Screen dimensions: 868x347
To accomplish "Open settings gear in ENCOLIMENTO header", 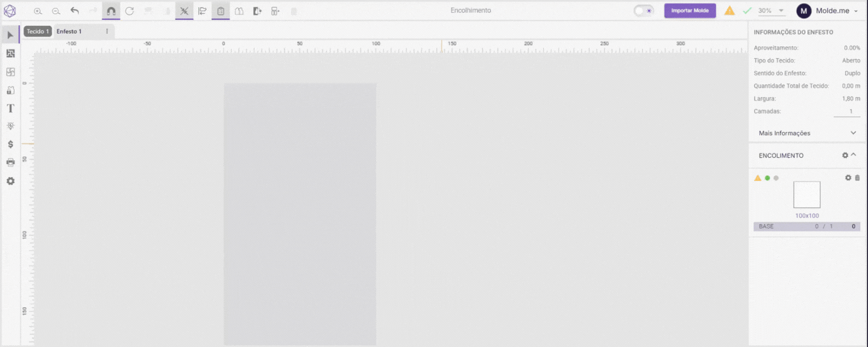I will pyautogui.click(x=845, y=155).
